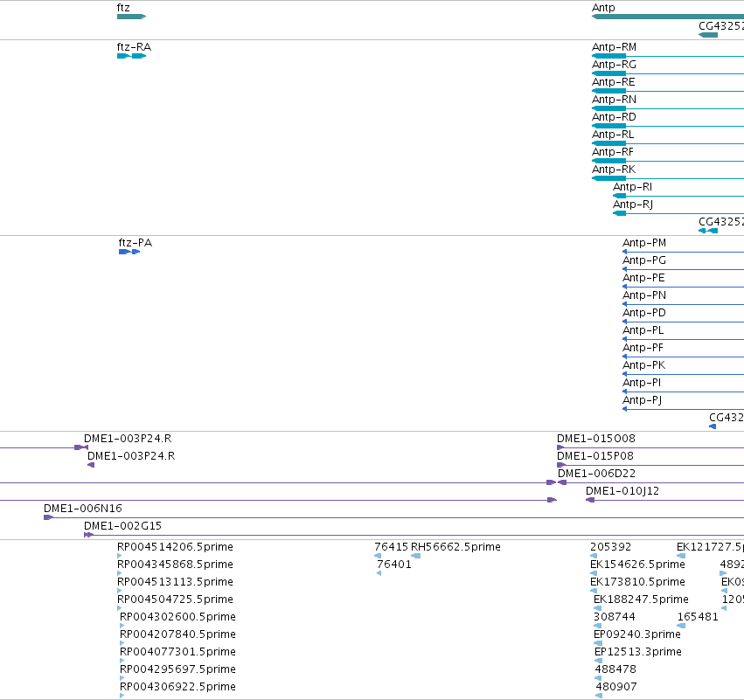Select feature 76401
This screenshot has height=700, width=744.
(393, 565)
